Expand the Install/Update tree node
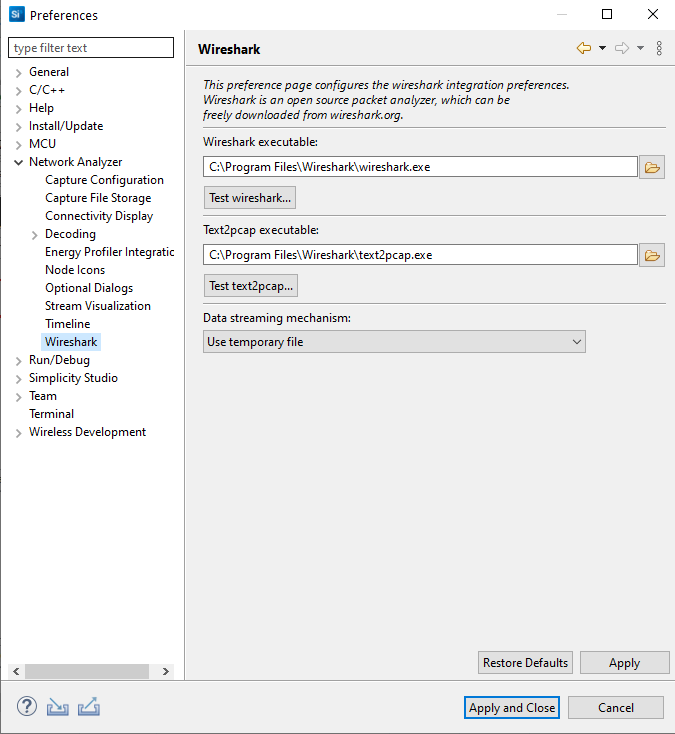Viewport: 675px width, 734px height. click(18, 127)
